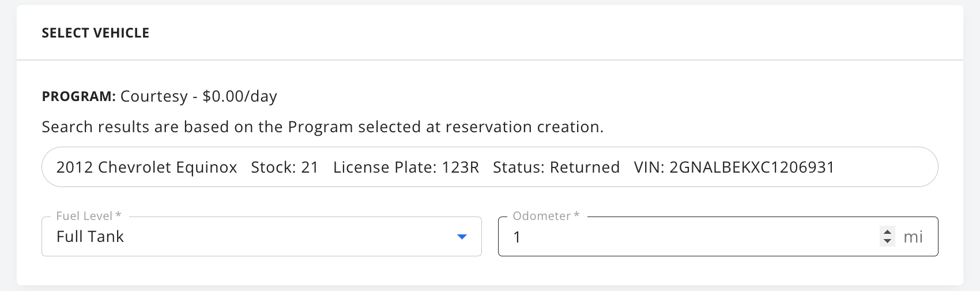Click the Full Tank fuel level value
Viewport: 980px width, 291px height.
(90, 237)
